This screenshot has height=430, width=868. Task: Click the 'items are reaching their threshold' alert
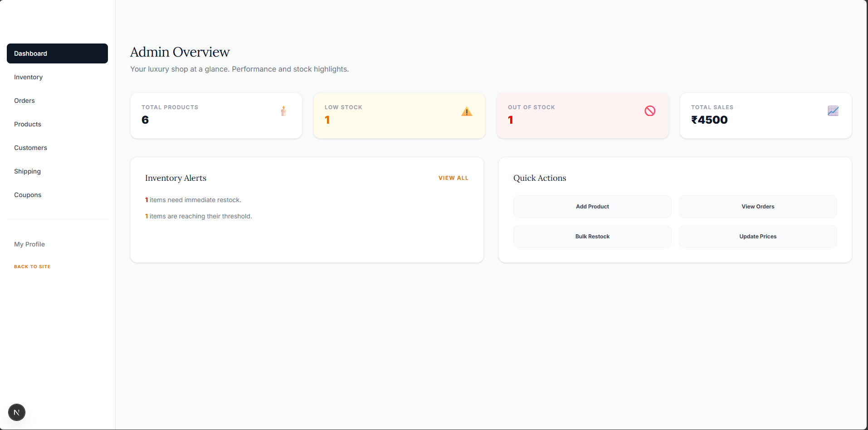199,216
